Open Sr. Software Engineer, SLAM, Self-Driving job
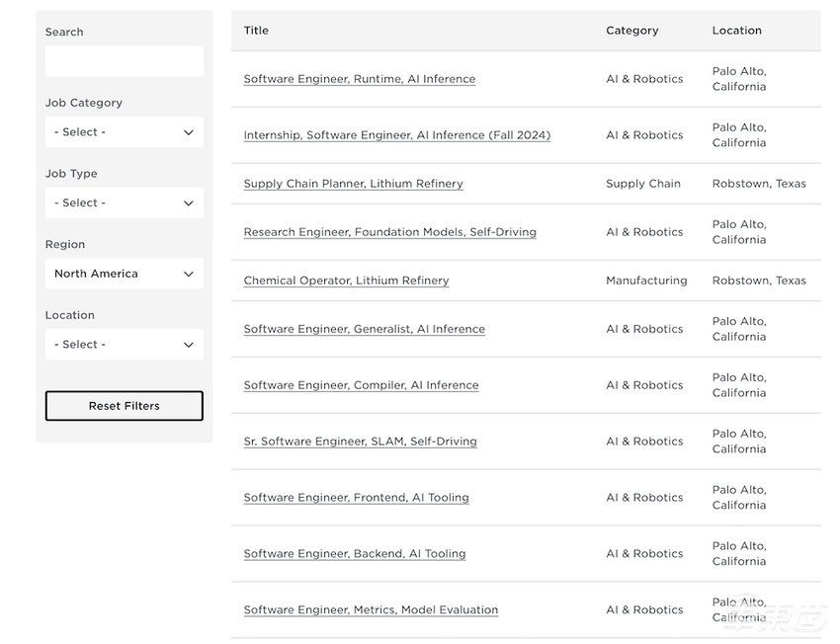The height and width of the screenshot is (644, 840). point(360,442)
